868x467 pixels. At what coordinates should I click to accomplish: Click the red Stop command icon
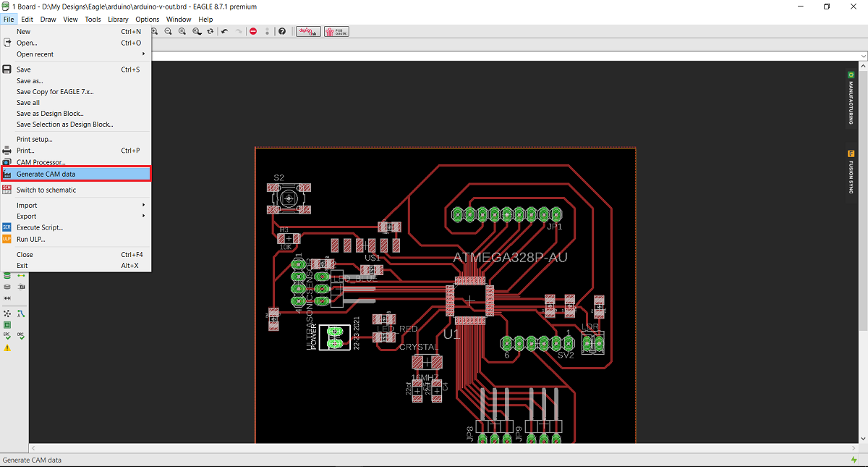click(x=253, y=32)
